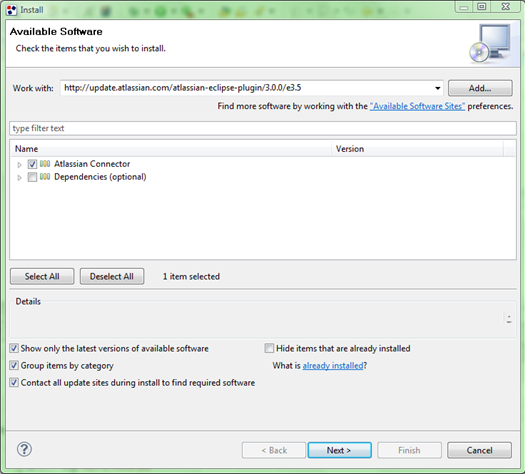525x474 pixels.
Task: Select the Atlassian Connector row label
Action: pyautogui.click(x=92, y=164)
